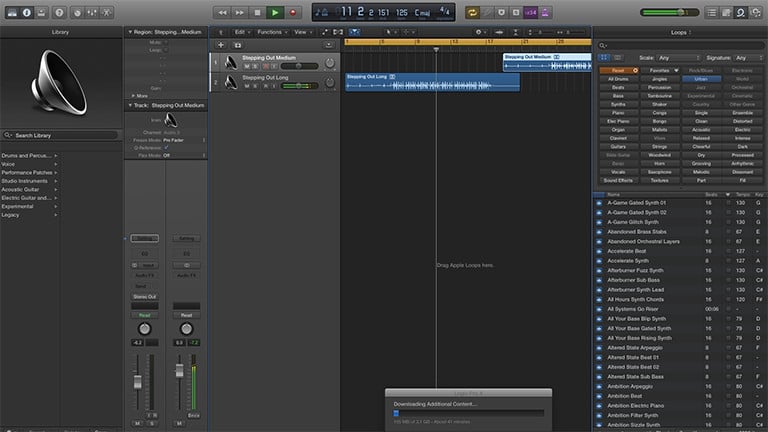The height and width of the screenshot is (432, 768).
Task: Toggle the Inspector info button
Action: click(26, 13)
